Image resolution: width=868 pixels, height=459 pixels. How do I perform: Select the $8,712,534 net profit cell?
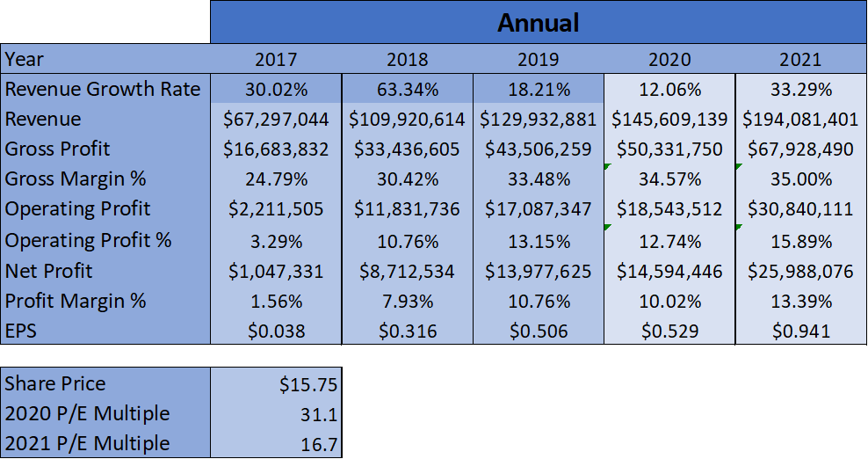pyautogui.click(x=408, y=271)
